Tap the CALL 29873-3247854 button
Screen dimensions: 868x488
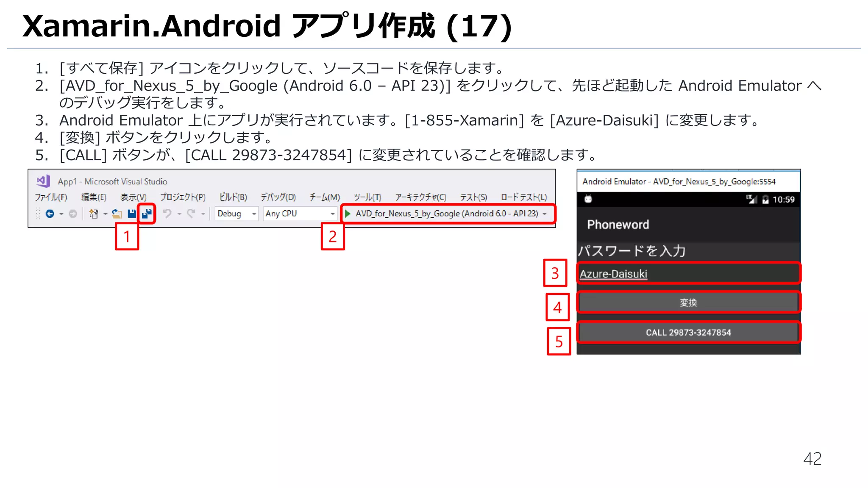click(689, 332)
